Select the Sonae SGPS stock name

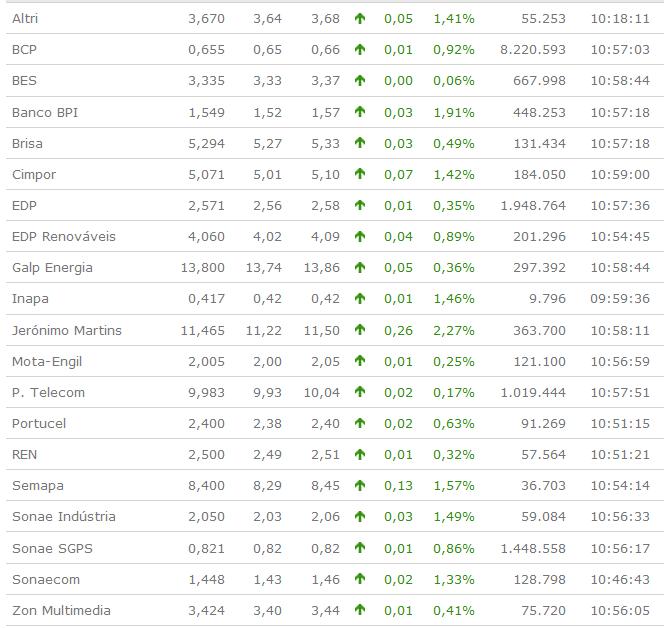[52, 548]
